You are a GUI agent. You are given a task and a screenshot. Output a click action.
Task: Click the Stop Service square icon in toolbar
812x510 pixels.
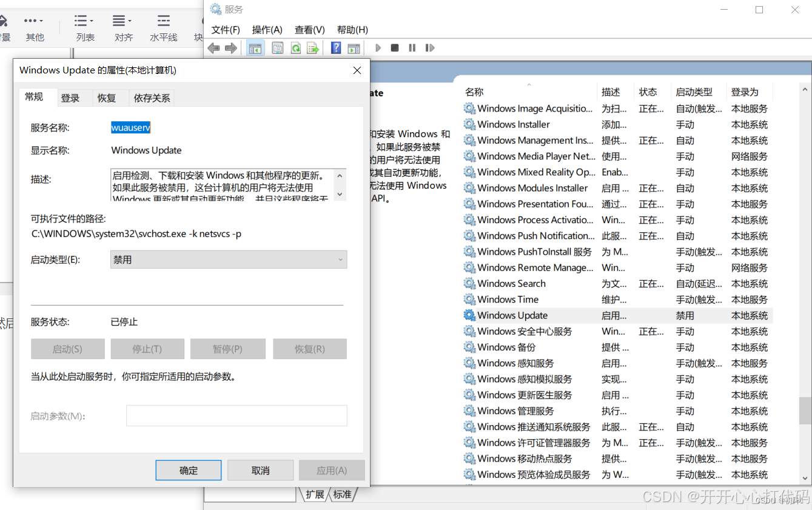[x=395, y=48]
